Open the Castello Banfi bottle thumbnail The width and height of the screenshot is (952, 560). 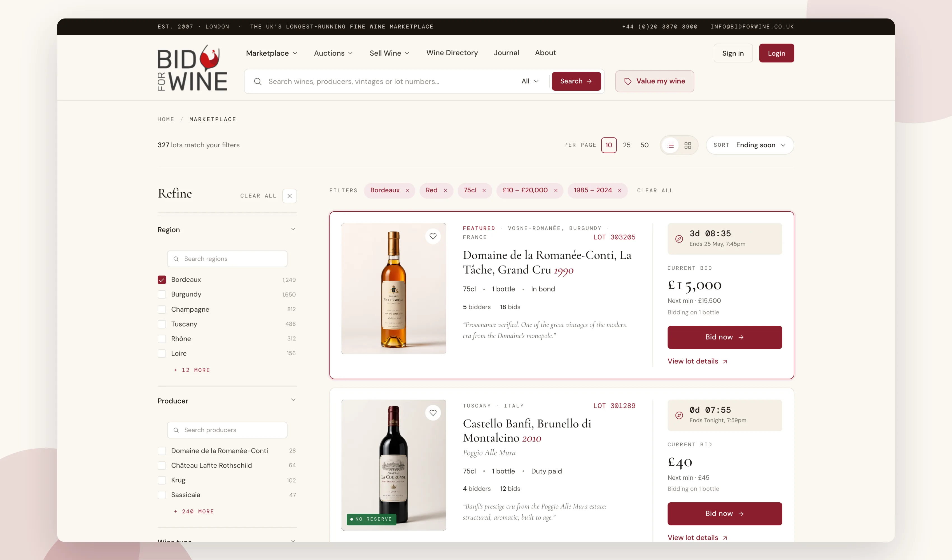tap(393, 465)
